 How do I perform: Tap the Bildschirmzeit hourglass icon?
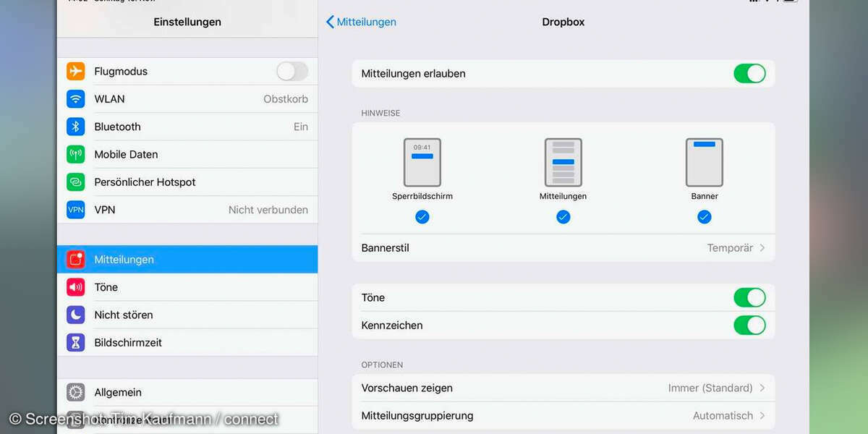76,343
